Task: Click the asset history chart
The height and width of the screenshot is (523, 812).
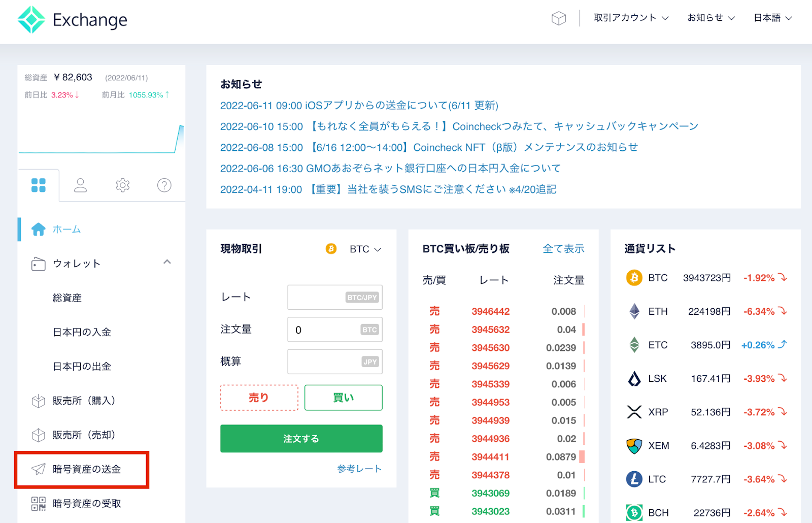Action: tap(101, 138)
